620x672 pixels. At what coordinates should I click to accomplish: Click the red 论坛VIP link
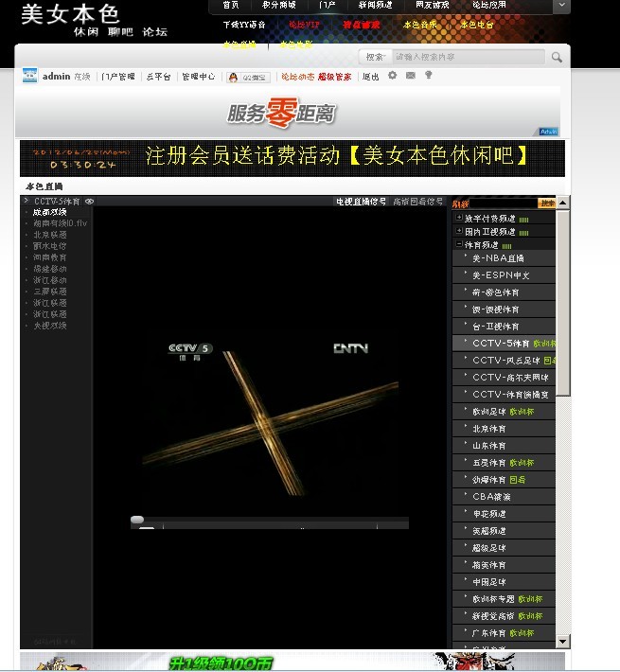point(304,25)
